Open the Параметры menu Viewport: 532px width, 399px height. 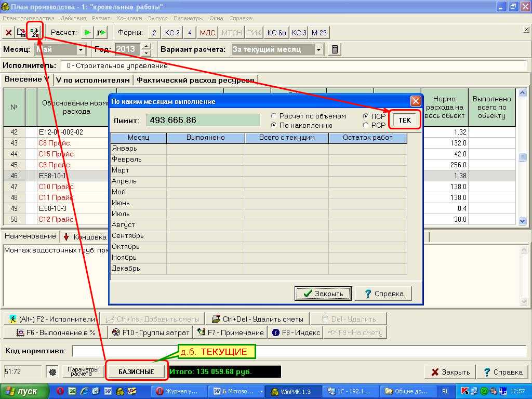click(x=188, y=18)
